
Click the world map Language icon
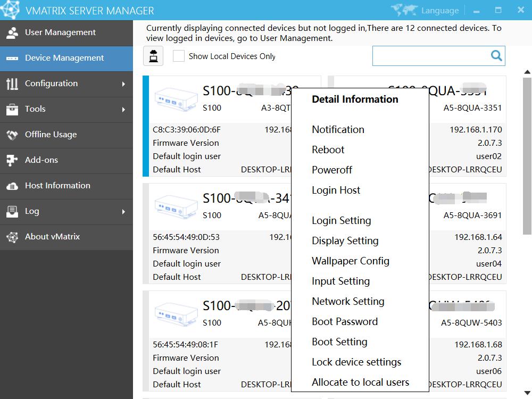click(x=404, y=10)
